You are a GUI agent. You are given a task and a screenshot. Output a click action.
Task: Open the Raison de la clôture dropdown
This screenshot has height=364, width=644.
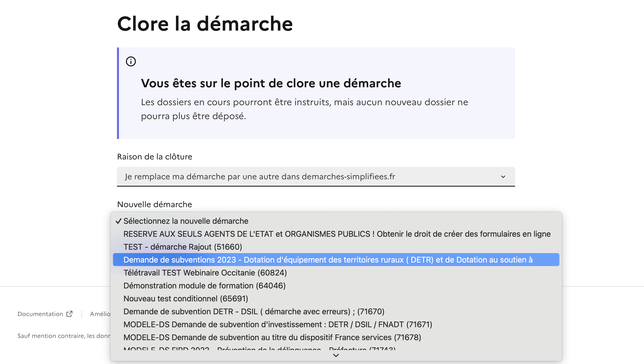[316, 177]
